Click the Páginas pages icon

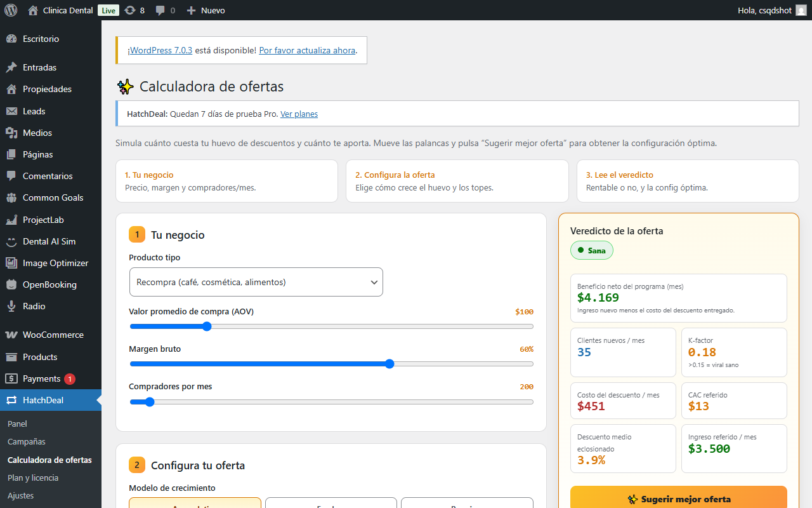[11, 154]
